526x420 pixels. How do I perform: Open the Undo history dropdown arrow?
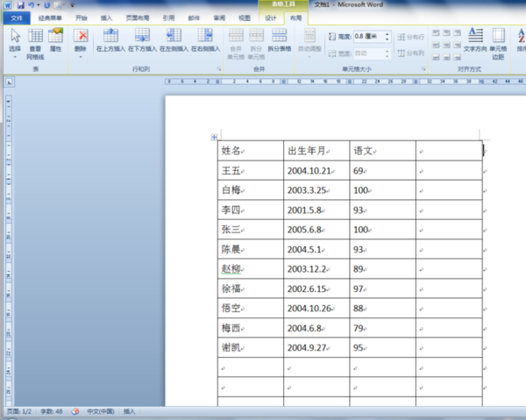click(39, 5)
